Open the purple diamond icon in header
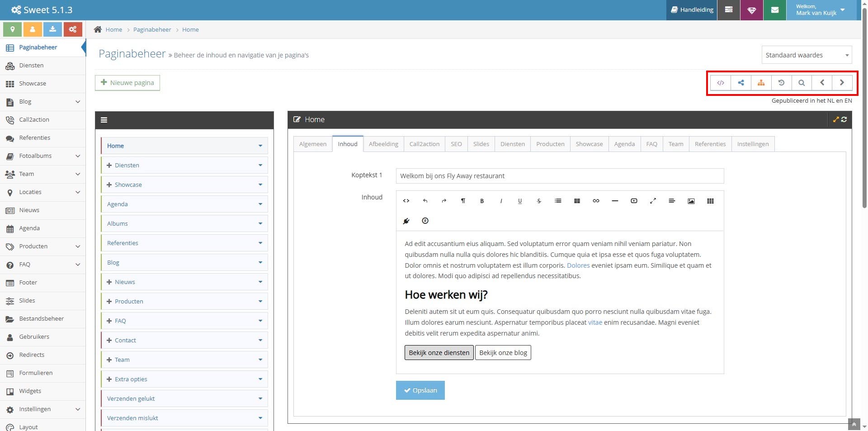868x431 pixels. [x=751, y=10]
